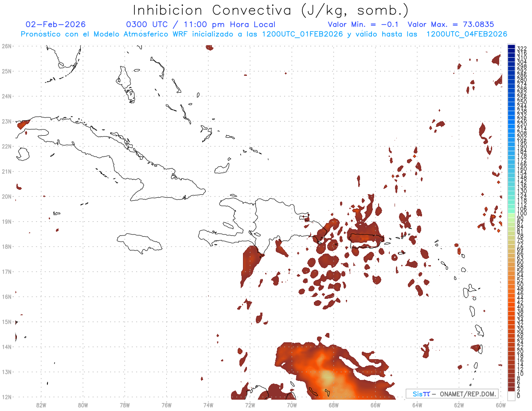Viewport: 532px width, 411px height.
Task: Click latitude label 25N
Action: tap(7, 71)
